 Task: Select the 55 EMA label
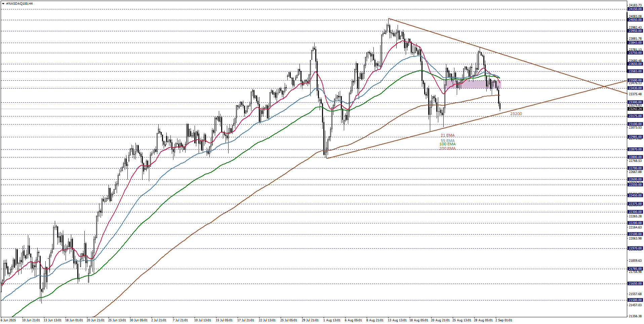447,141
